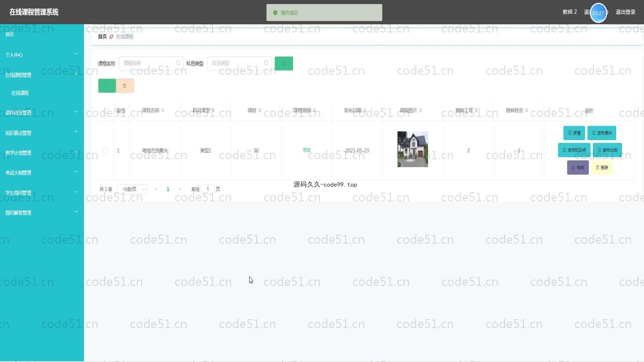Screen dimensions: 644x362
Task: Sort table by 教师工号 column
Action: pos(476,110)
